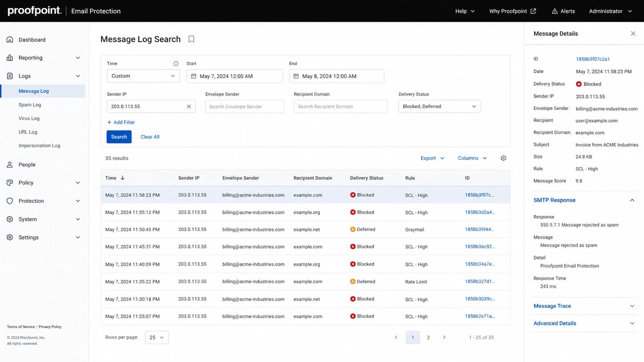The image size is (644, 362).
Task: Expand the Settings sidebar section
Action: click(x=78, y=237)
